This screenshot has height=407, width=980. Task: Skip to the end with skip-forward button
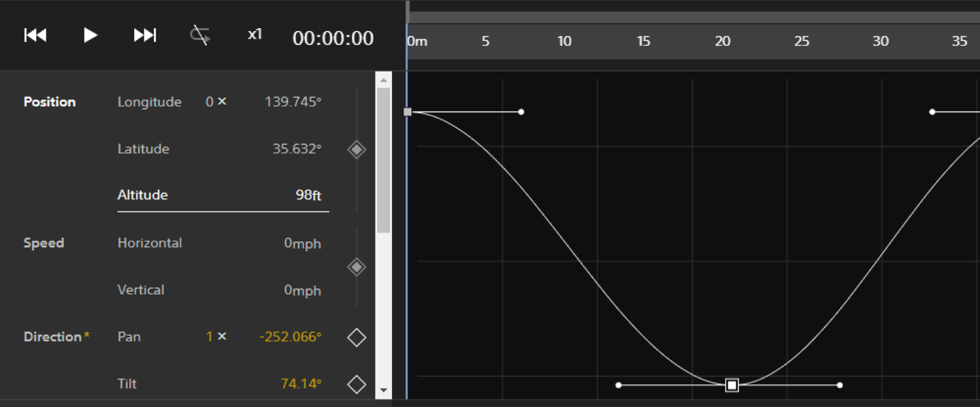[145, 35]
